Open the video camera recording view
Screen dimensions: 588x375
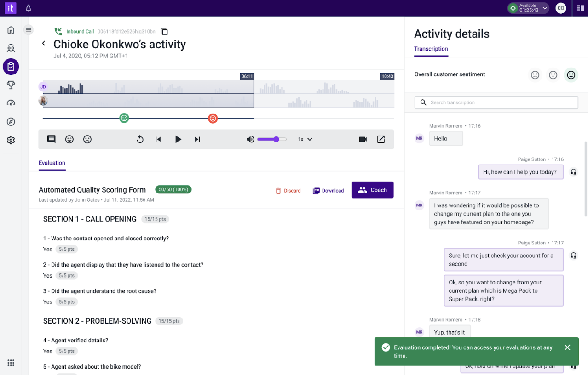[x=363, y=139]
